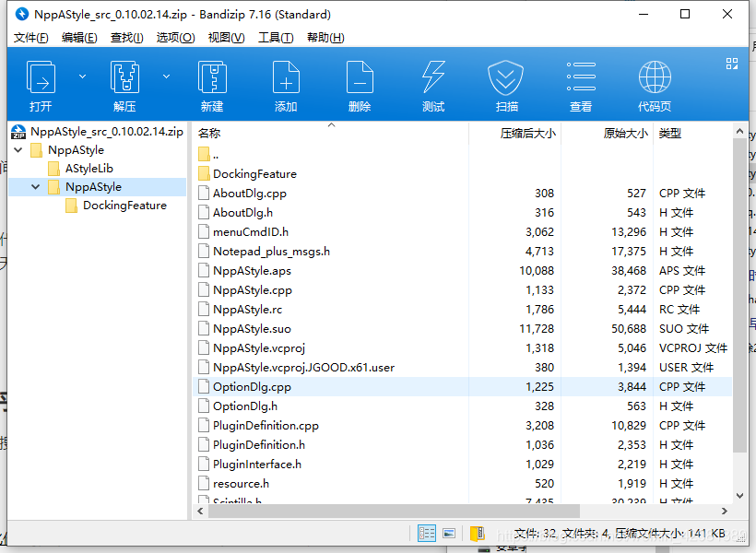Open the 查找(I) menu
Viewport: 756px width, 553px height.
click(126, 38)
